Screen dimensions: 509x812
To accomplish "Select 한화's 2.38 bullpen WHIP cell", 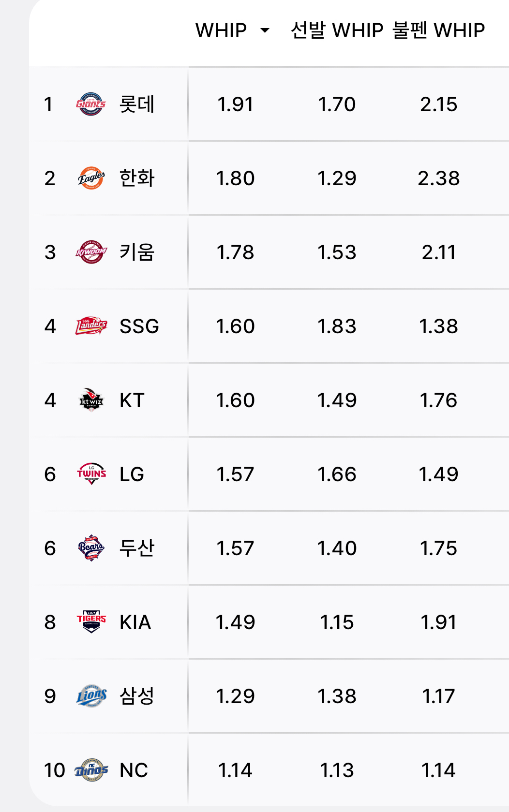I will (x=438, y=178).
